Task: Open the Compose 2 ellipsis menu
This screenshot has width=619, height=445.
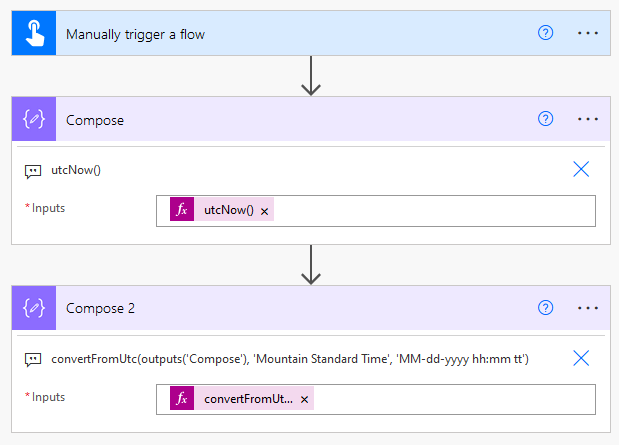Action: 587,308
